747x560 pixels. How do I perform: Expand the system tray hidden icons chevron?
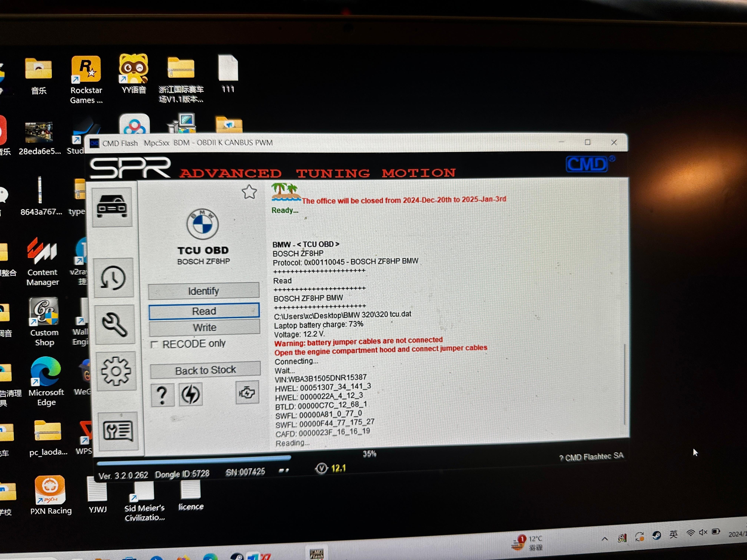(605, 539)
